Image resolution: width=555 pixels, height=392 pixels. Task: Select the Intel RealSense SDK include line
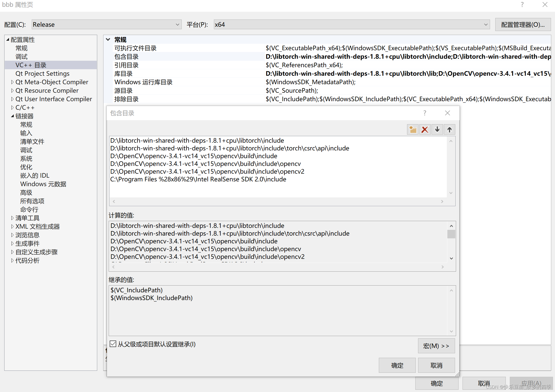click(x=198, y=179)
